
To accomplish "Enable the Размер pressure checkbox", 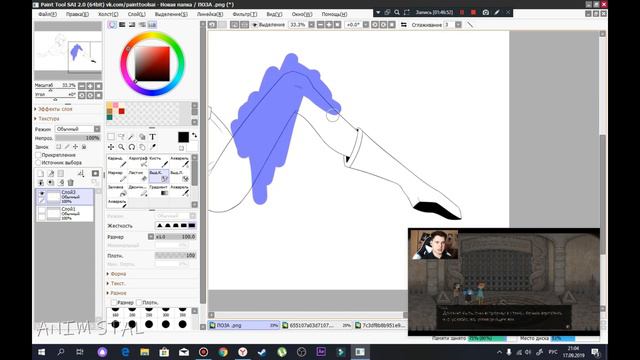I will pos(114,302).
